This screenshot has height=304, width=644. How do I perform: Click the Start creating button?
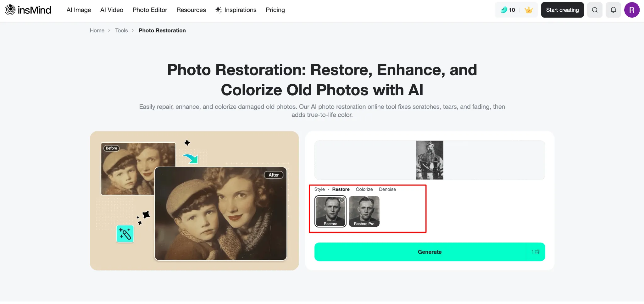pos(562,10)
